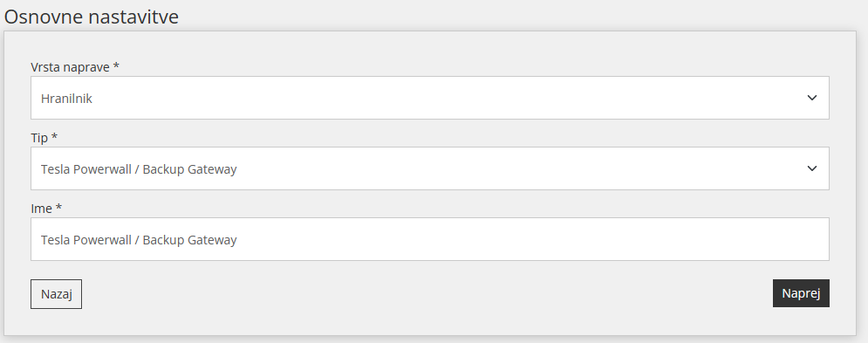
Task: Click the required asterisk next to Ime
Action: (58, 208)
